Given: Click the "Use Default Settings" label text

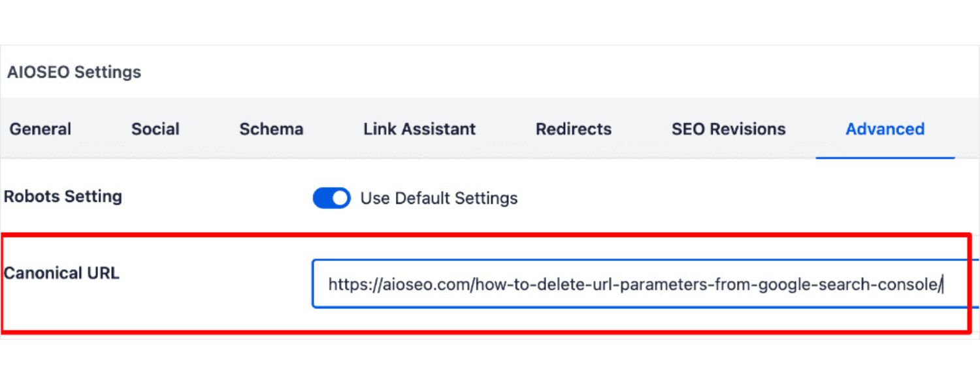Looking at the screenshot, I should point(439,198).
